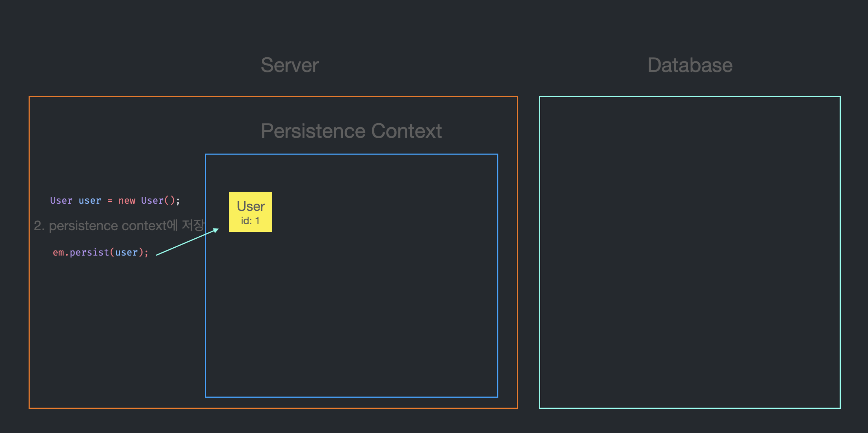This screenshot has width=868, height=433.
Task: Click the "Persistence Context" title
Action: (x=351, y=131)
